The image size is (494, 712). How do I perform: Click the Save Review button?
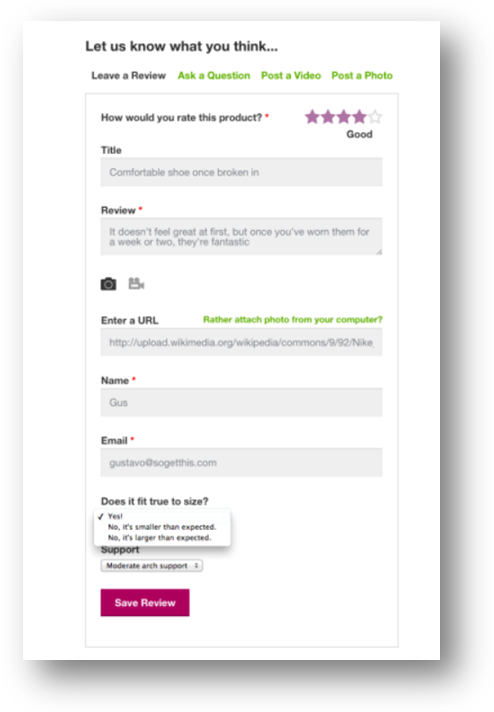pos(145,603)
